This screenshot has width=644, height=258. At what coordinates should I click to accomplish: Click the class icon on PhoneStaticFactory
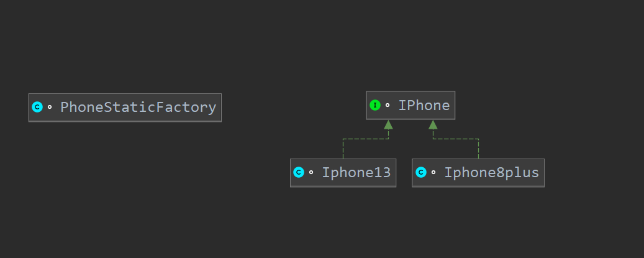37,107
